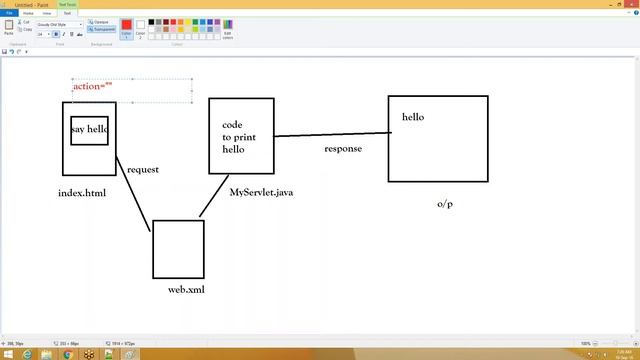Select Opaque background fill

pyautogui.click(x=99, y=22)
